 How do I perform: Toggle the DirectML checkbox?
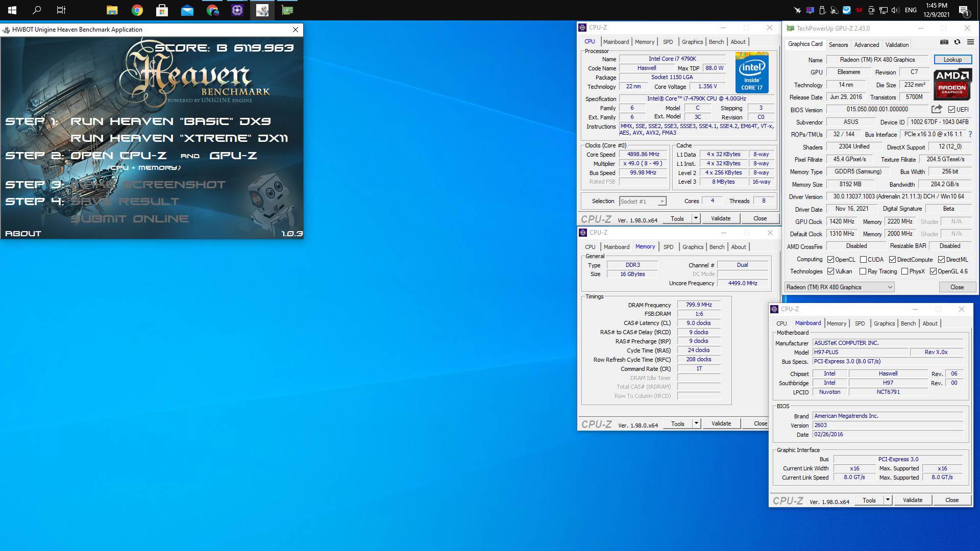pos(941,259)
